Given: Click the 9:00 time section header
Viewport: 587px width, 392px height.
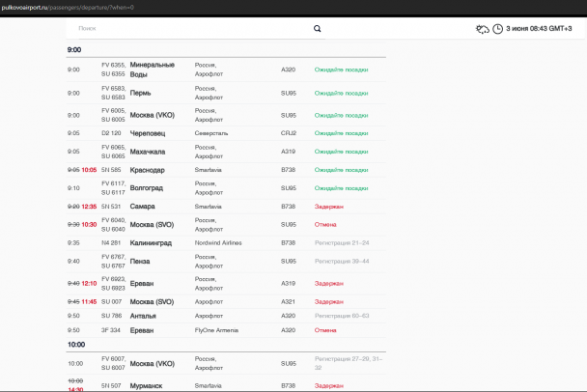Looking at the screenshot, I should pos(74,50).
